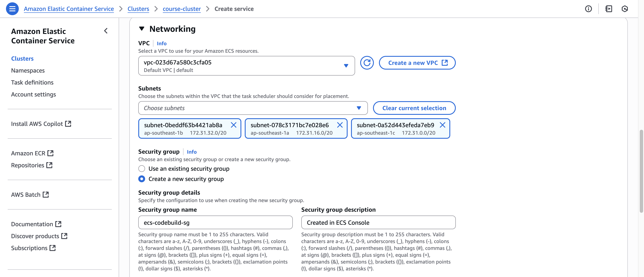Click the Create a new VPC button
The height and width of the screenshot is (277, 644).
click(417, 63)
